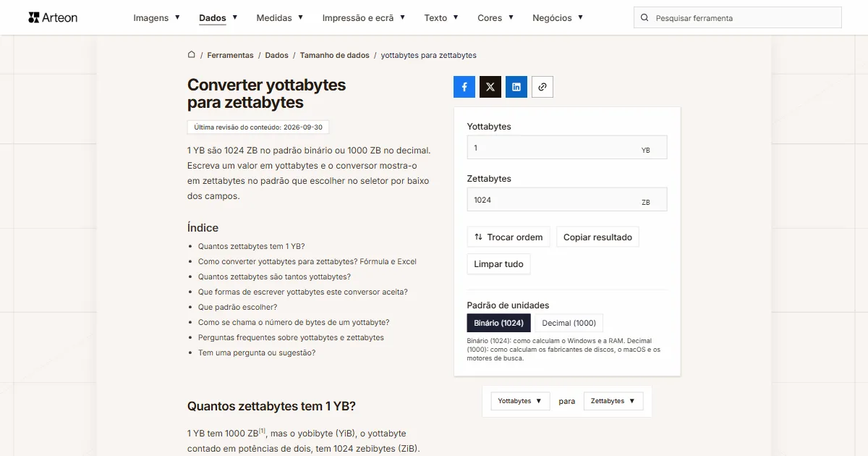
Task: Click the home breadcrumb icon
Action: coord(192,55)
